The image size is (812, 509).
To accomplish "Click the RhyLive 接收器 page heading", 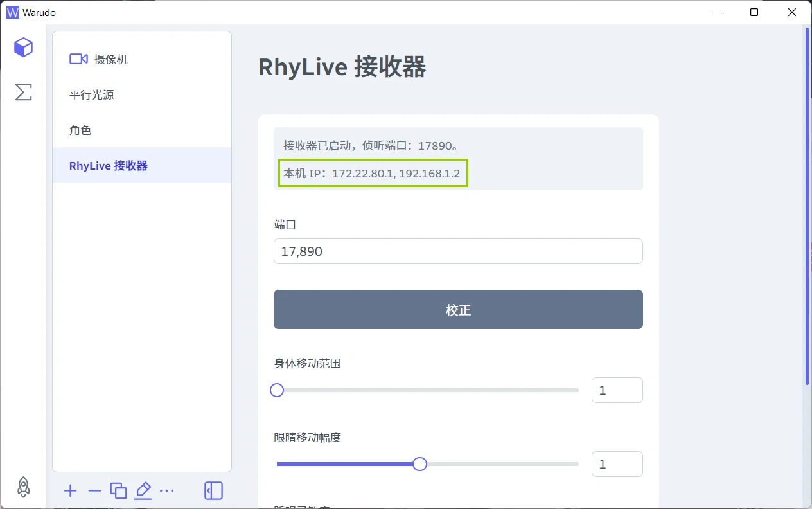I will (342, 67).
